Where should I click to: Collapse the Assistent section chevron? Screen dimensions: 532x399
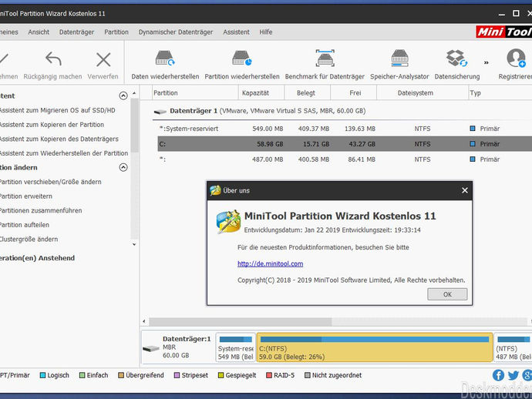pos(123,96)
